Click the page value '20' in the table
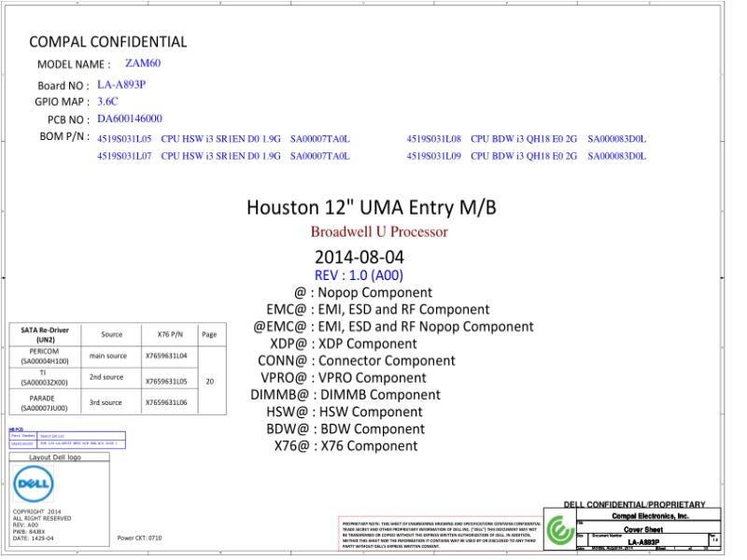The height and width of the screenshot is (560, 747). pos(209,382)
